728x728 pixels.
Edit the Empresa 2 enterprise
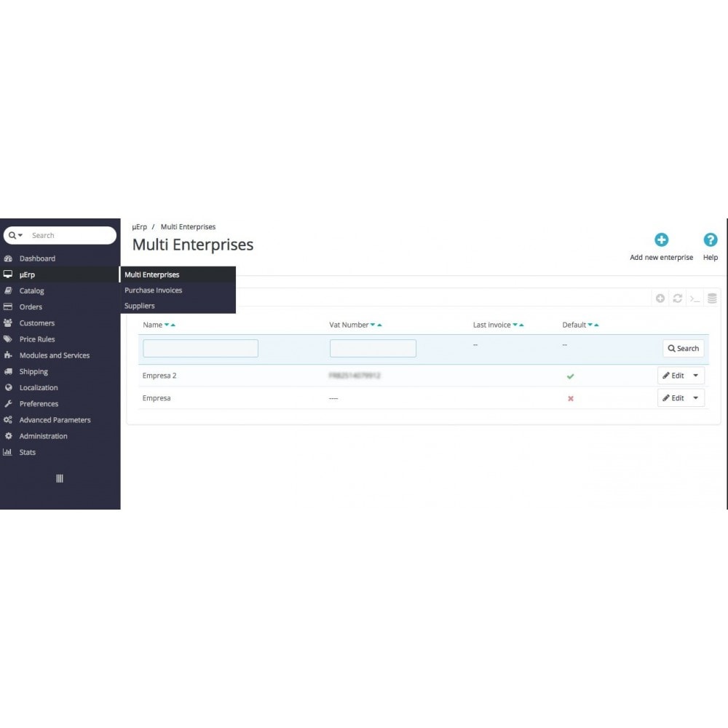click(x=673, y=376)
